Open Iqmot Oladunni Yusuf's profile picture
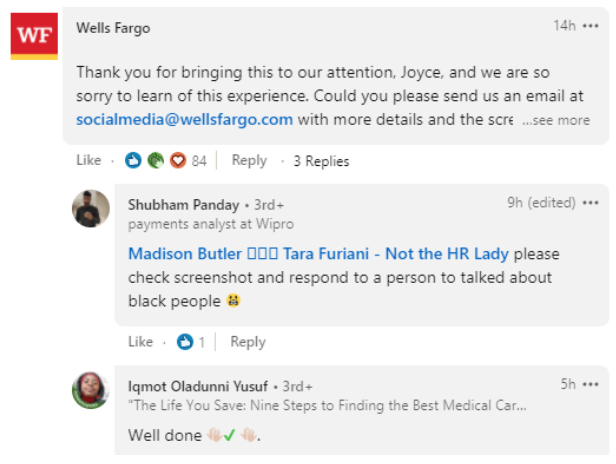This screenshot has width=616, height=464. coord(91,389)
